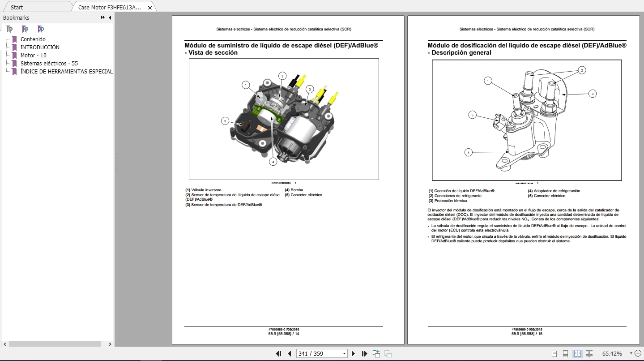The width and height of the screenshot is (644, 361).
Task: Click the bookmarks panel splitter grip handle
Action: pyautogui.click(x=116, y=163)
